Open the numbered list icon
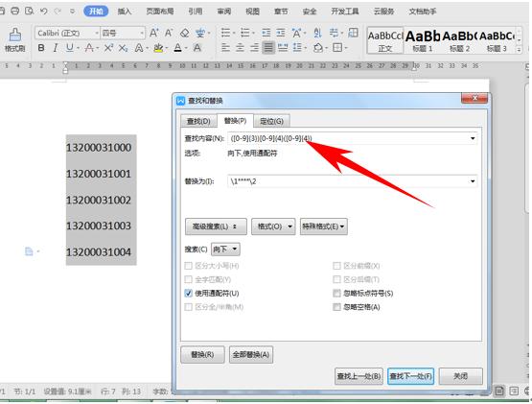 point(245,33)
